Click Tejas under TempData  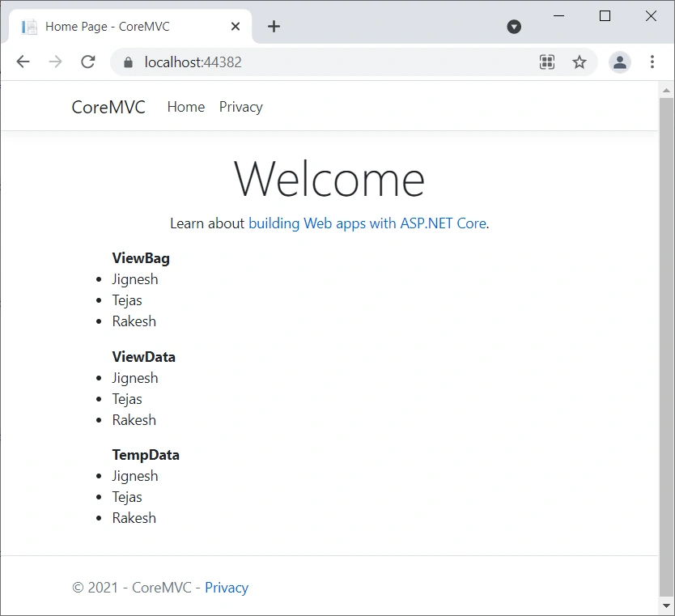point(127,497)
